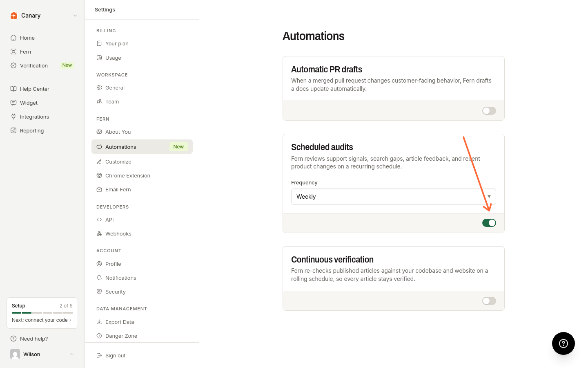Click the Fern sidebar icon

click(13, 52)
